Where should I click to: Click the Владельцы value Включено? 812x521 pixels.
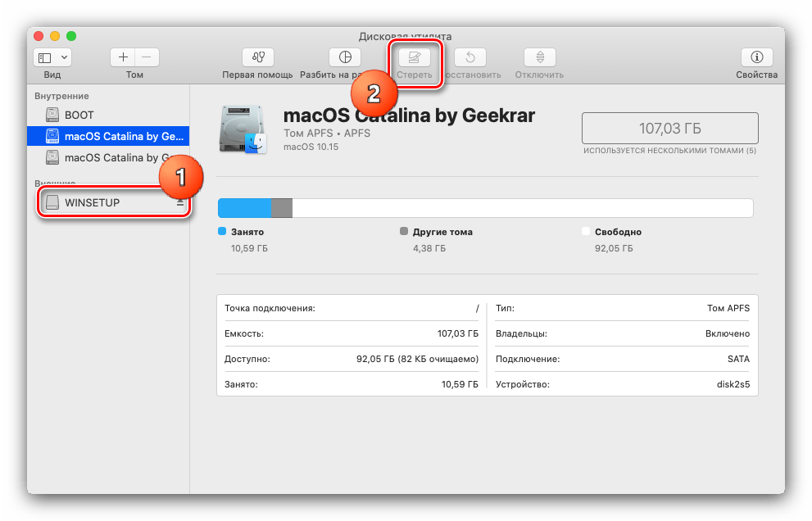tap(727, 333)
